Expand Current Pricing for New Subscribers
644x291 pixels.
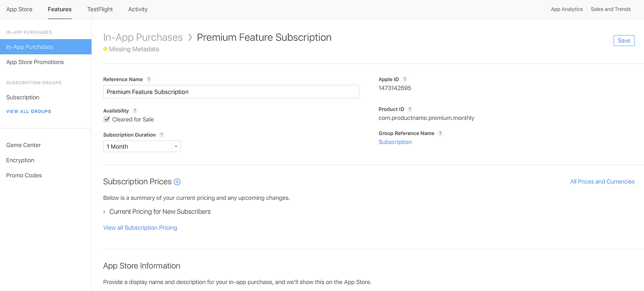(157, 211)
